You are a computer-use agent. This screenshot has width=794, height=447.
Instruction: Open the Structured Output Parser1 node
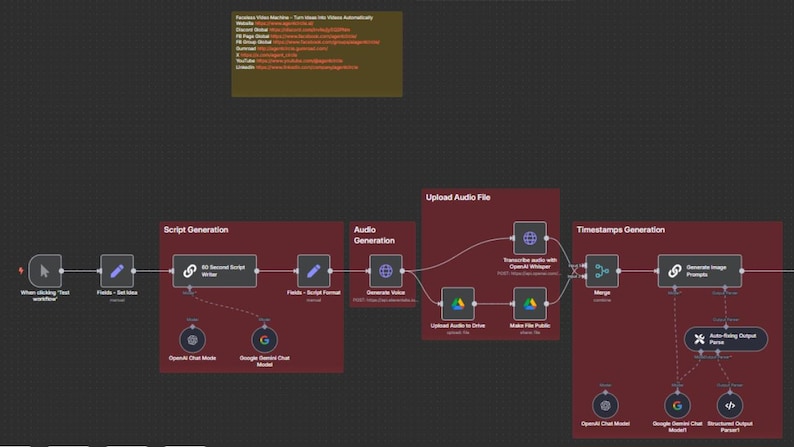[730, 405]
